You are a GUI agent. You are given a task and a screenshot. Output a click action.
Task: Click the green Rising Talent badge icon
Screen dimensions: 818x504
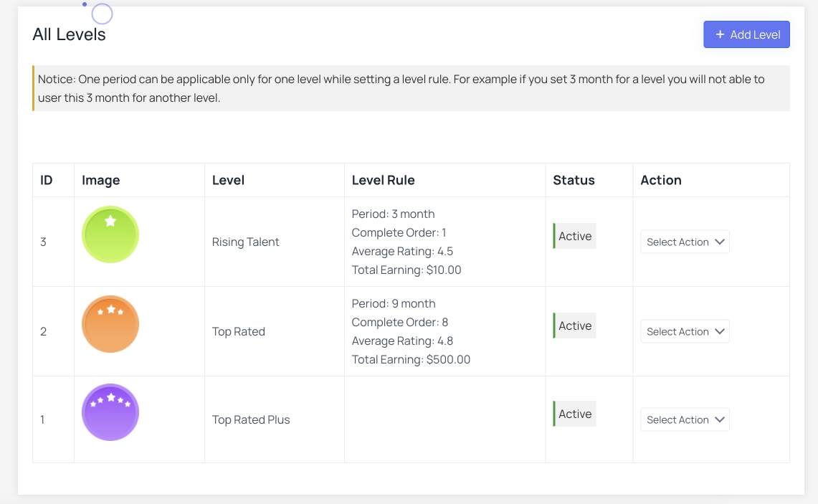(110, 234)
